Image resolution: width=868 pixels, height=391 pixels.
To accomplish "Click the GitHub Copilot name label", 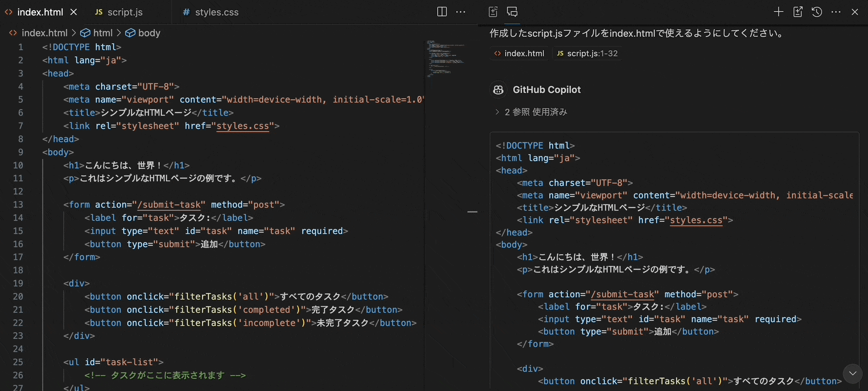I will coord(547,90).
